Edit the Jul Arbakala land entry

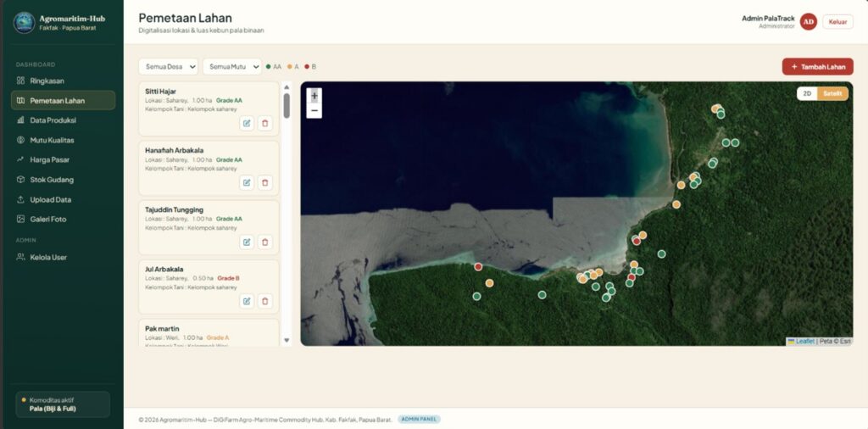click(x=247, y=301)
